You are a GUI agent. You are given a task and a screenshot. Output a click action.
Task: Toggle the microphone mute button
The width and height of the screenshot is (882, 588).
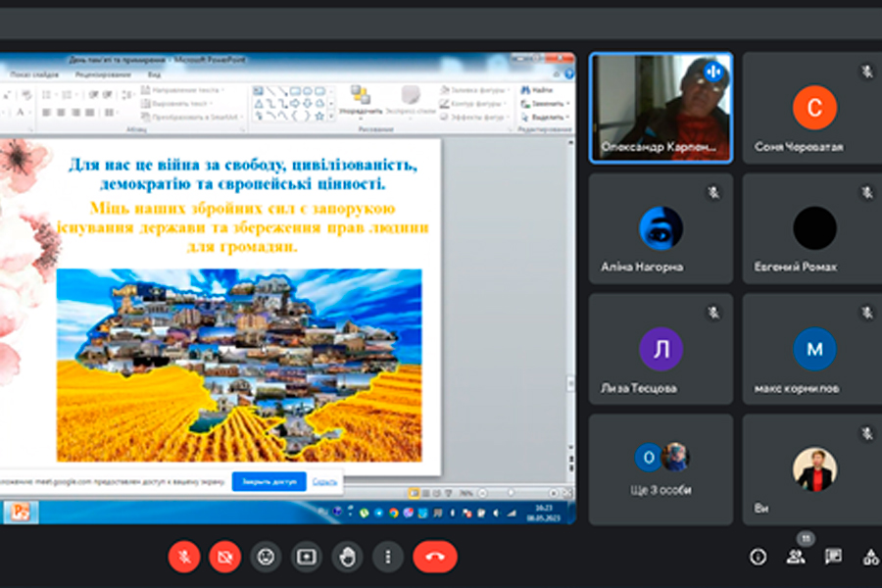point(183,557)
